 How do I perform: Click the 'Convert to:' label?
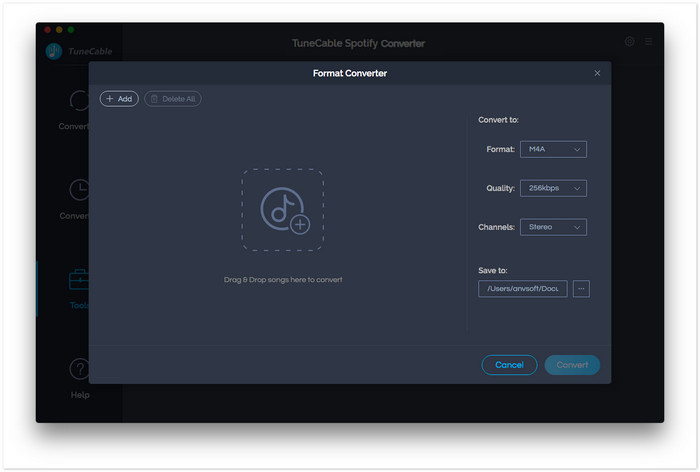[498, 120]
